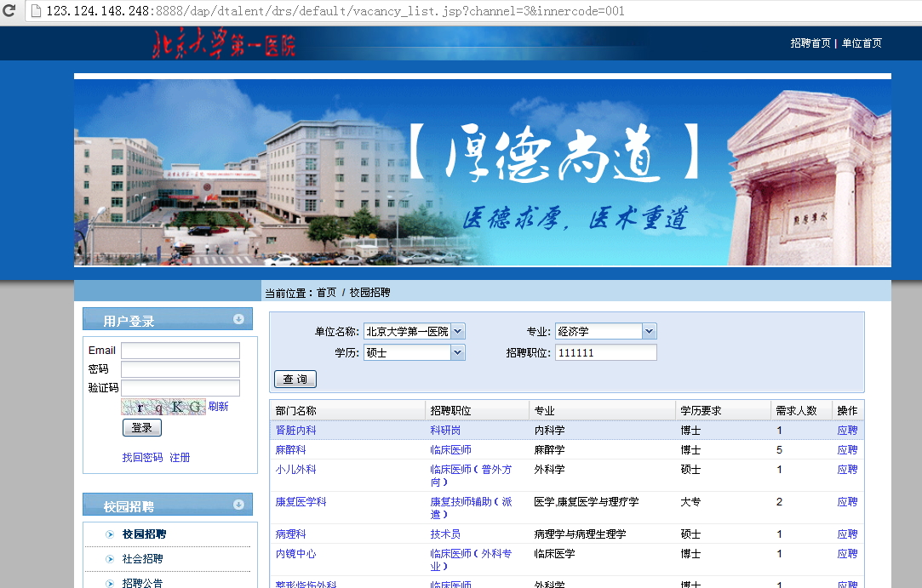Viewport: 922px width, 588px height.
Task: Focus the 招聘职位 input field
Action: (x=605, y=353)
